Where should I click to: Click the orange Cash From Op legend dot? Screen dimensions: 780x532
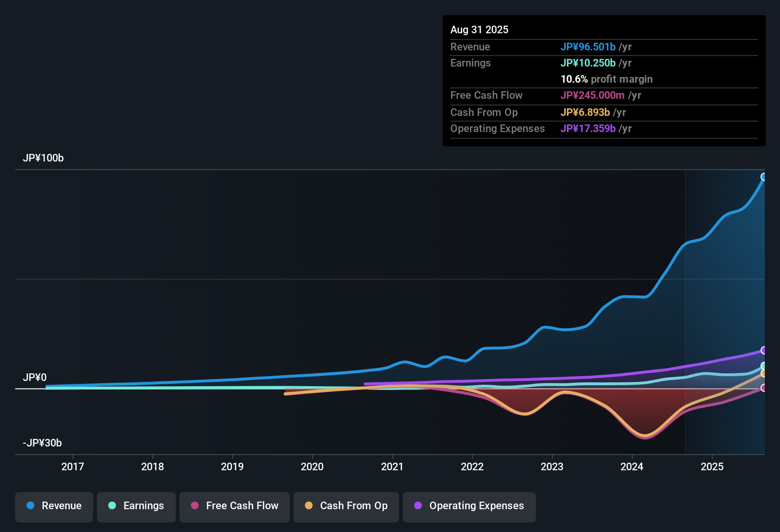click(309, 506)
